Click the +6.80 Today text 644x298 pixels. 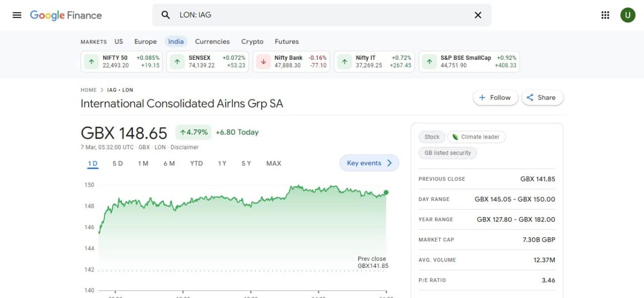pyautogui.click(x=237, y=132)
